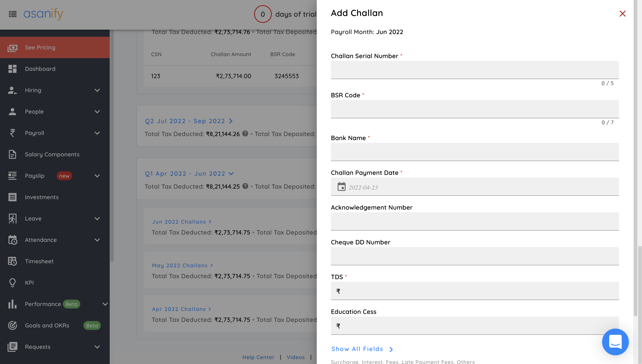Screen dimensions: 642x364
Task: Click Show All Fields link
Action: coord(357,349)
